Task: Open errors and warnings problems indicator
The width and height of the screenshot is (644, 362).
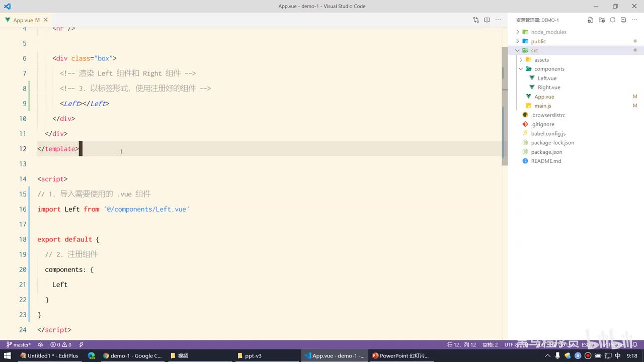Action: pos(61,345)
